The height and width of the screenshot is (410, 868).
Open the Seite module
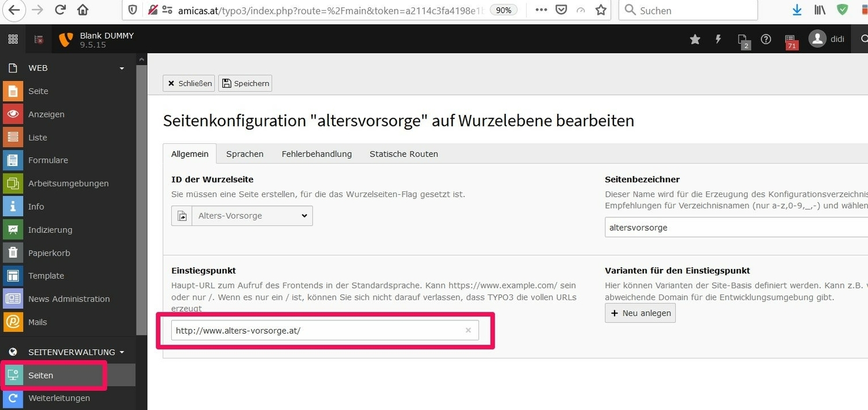68,91
